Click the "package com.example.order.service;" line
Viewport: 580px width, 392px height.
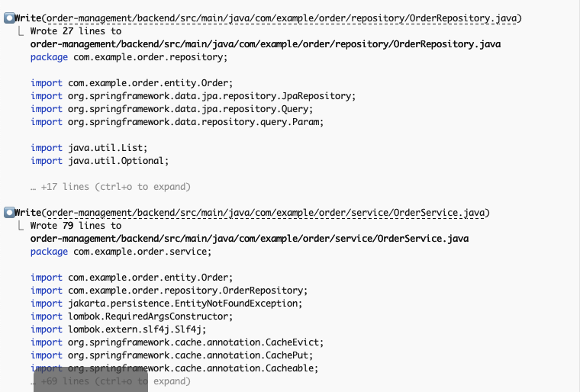tap(121, 252)
